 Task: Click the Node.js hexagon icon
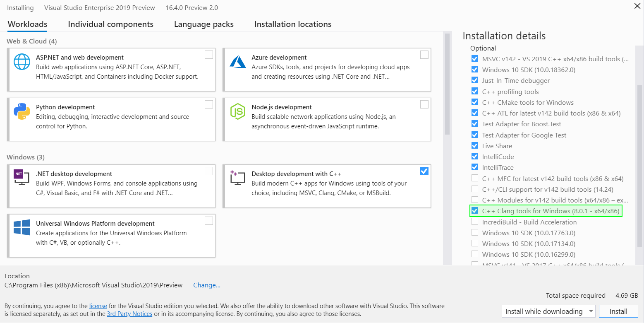[238, 112]
